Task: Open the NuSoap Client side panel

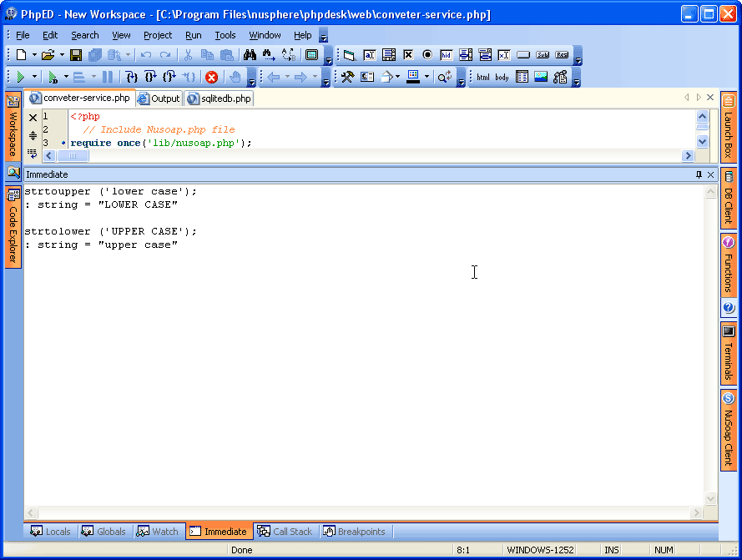Action: click(x=728, y=430)
